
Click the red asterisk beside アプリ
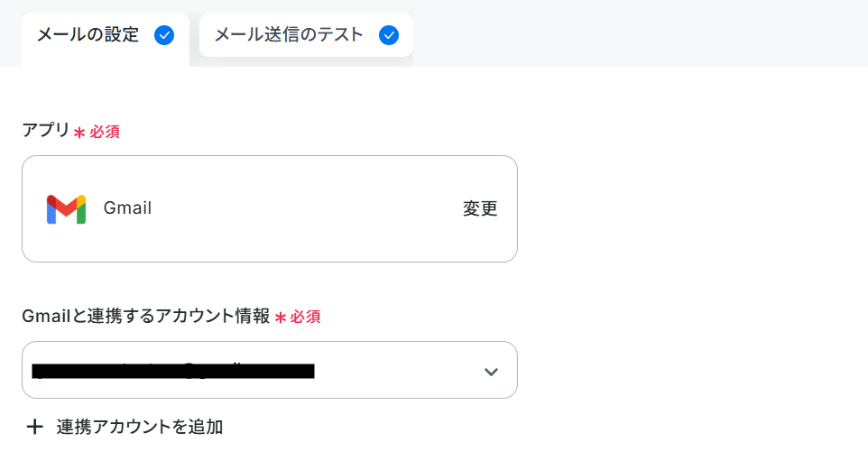79,133
